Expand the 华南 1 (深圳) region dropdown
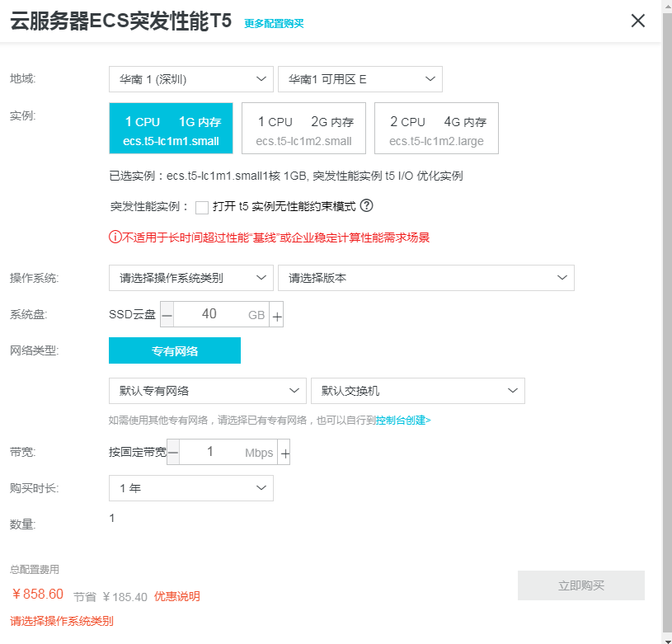 click(191, 79)
